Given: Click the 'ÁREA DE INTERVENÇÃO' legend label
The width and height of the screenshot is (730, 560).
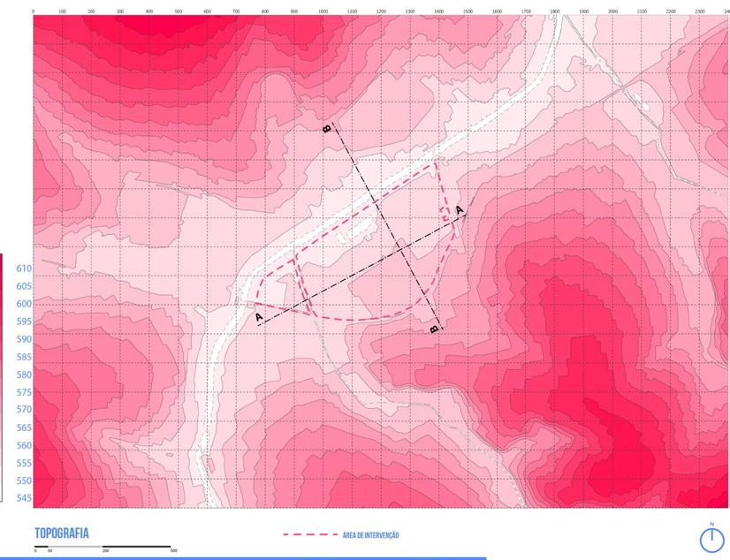Looking at the screenshot, I should [x=370, y=535].
